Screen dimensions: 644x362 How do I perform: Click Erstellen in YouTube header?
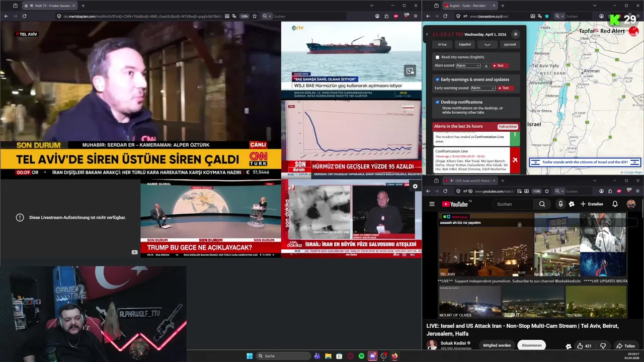[592, 204]
